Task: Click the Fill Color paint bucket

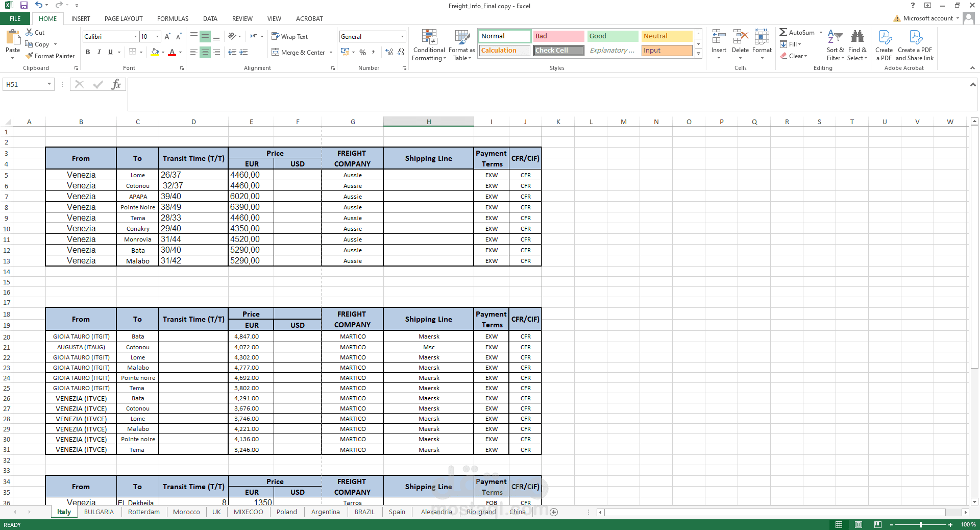Action: point(155,52)
